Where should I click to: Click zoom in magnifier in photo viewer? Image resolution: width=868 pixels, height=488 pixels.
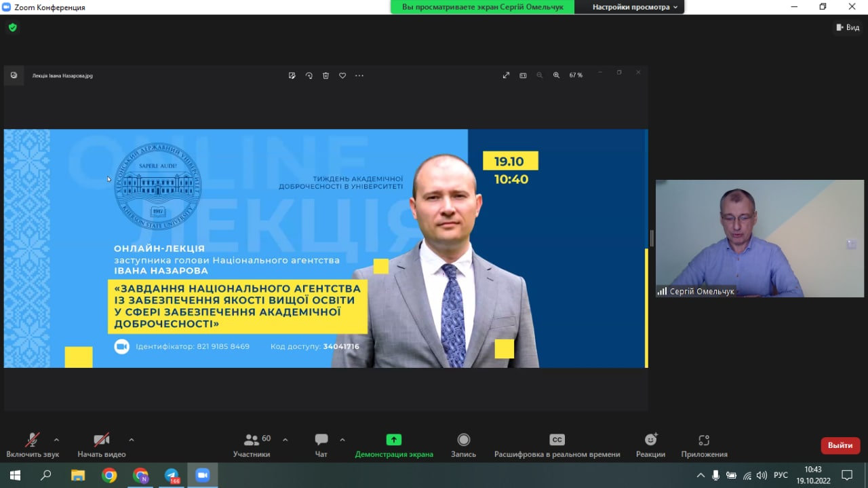[556, 75]
